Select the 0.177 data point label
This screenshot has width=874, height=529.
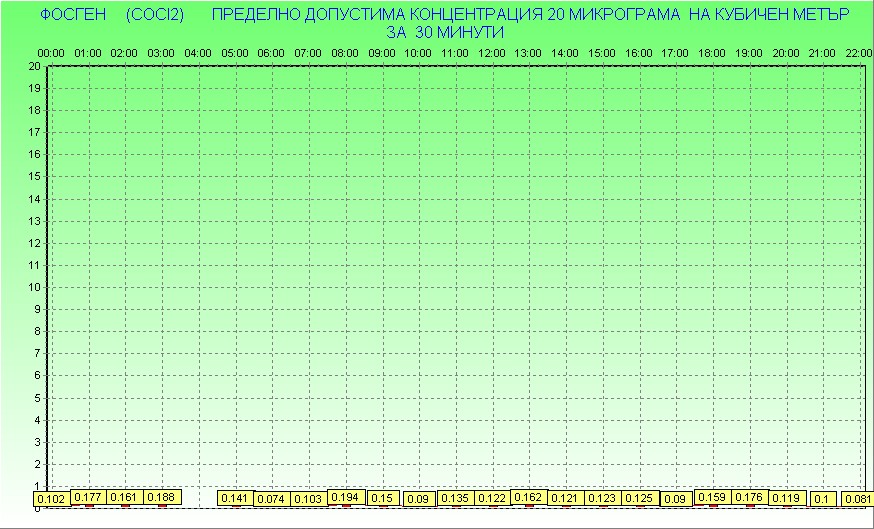88,497
